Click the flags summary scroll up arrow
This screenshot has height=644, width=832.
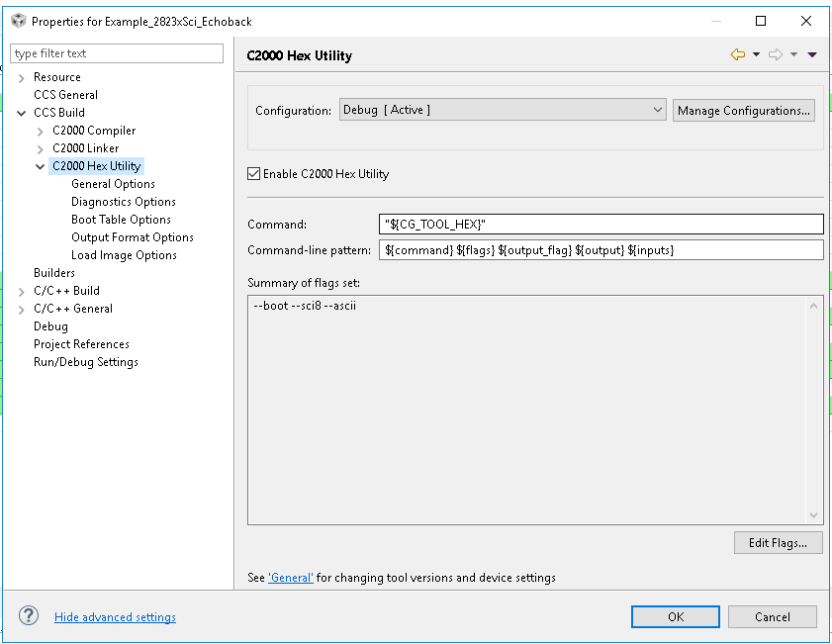[813, 306]
